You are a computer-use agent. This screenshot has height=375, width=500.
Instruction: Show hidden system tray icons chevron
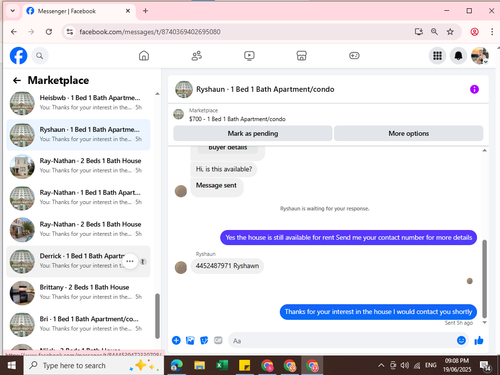[381, 366]
